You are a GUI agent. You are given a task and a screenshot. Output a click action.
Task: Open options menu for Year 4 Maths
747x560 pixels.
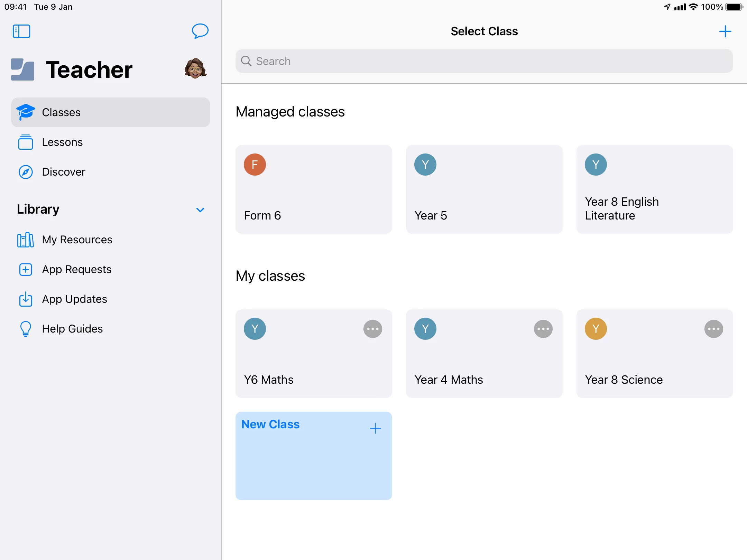click(x=543, y=329)
